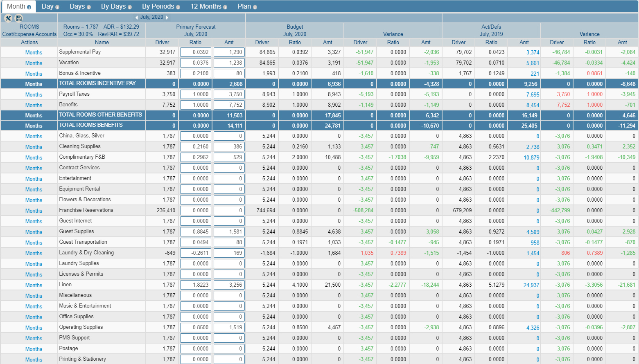This screenshot has width=639, height=364.
Task: Click info icon beside Plan tab
Action: point(255,7)
